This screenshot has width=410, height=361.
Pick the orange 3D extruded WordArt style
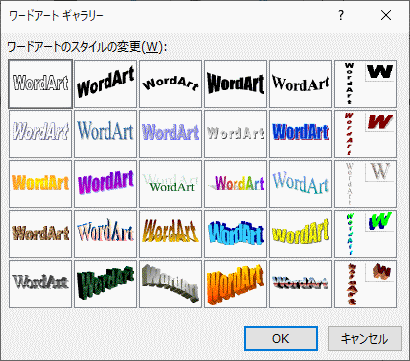tap(235, 284)
